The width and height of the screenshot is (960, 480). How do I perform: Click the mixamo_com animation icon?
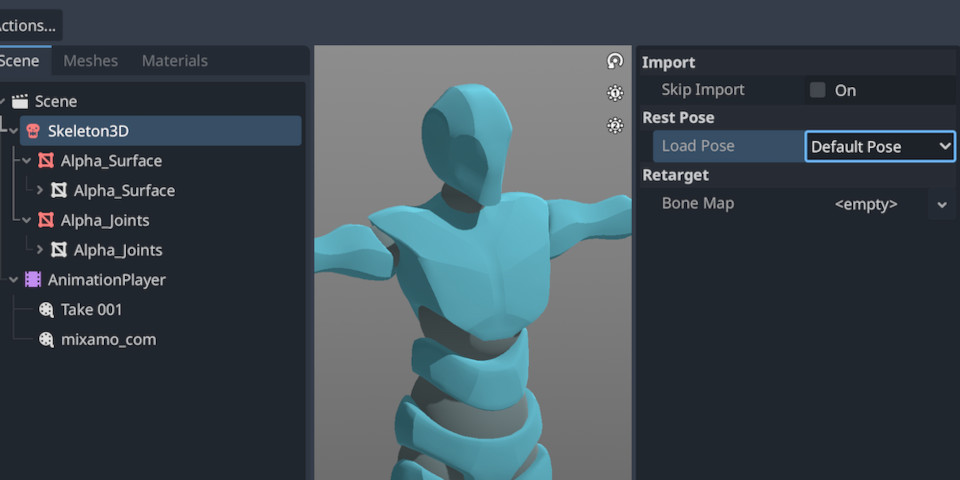pyautogui.click(x=46, y=340)
